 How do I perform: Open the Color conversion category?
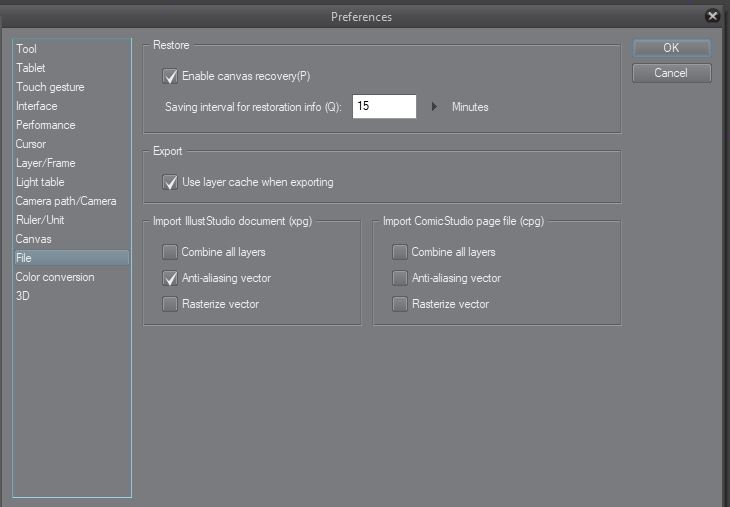coord(55,277)
